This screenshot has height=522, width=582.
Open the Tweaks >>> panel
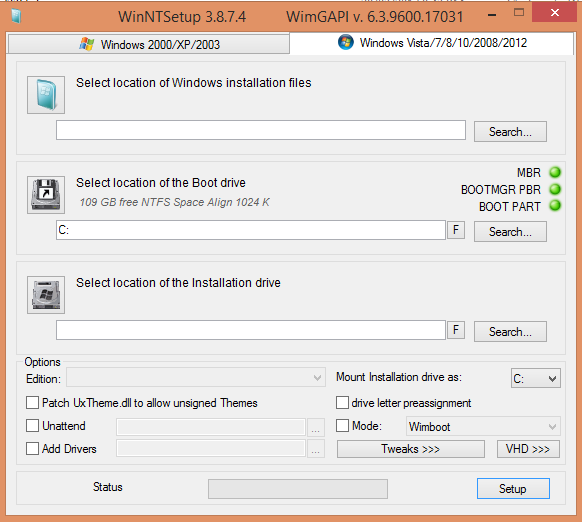411,449
